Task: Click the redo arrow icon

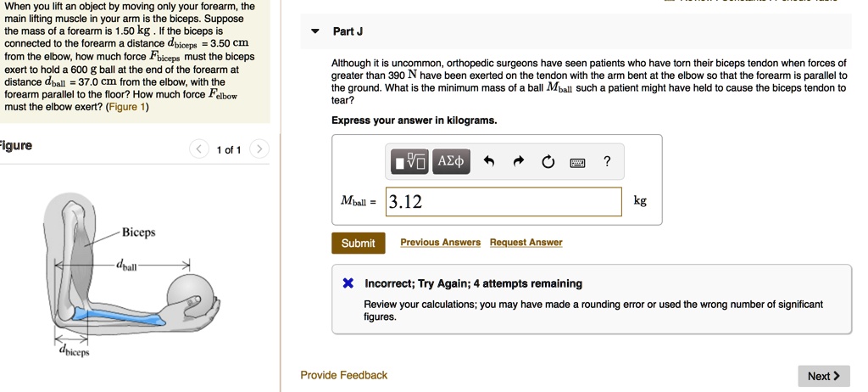Action: click(519, 162)
